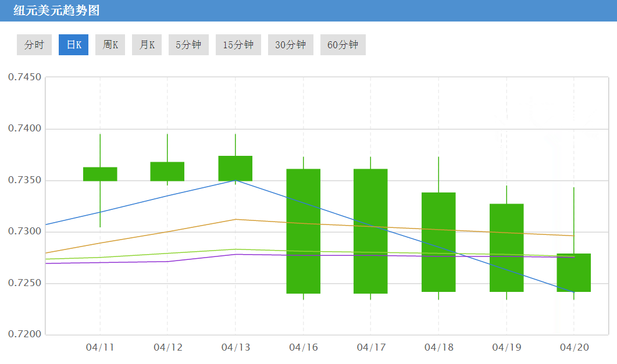This screenshot has height=364, width=617.
Task: Switch to the 日K daily chart
Action: pos(73,45)
